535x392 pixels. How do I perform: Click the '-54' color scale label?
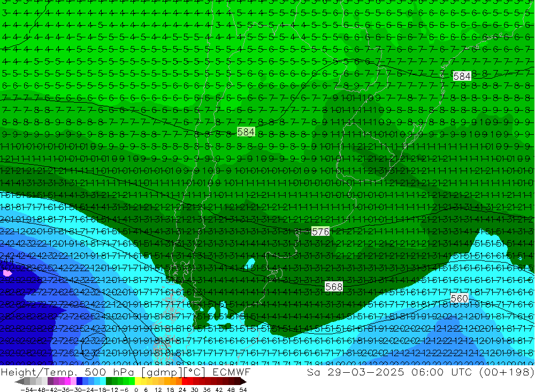point(27,390)
